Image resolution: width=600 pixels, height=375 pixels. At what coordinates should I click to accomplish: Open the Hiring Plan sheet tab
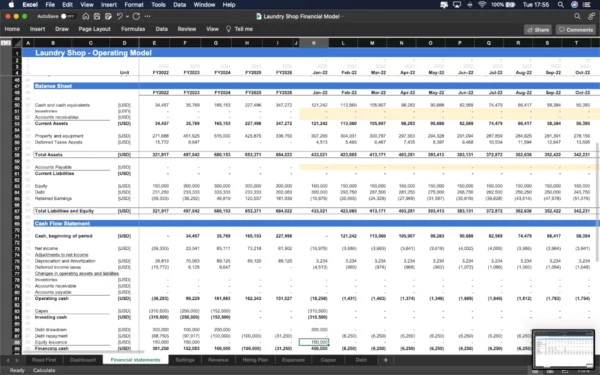point(255,360)
